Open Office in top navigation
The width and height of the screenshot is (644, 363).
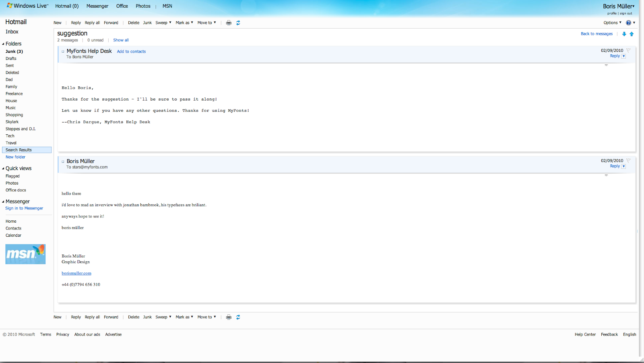122,6
